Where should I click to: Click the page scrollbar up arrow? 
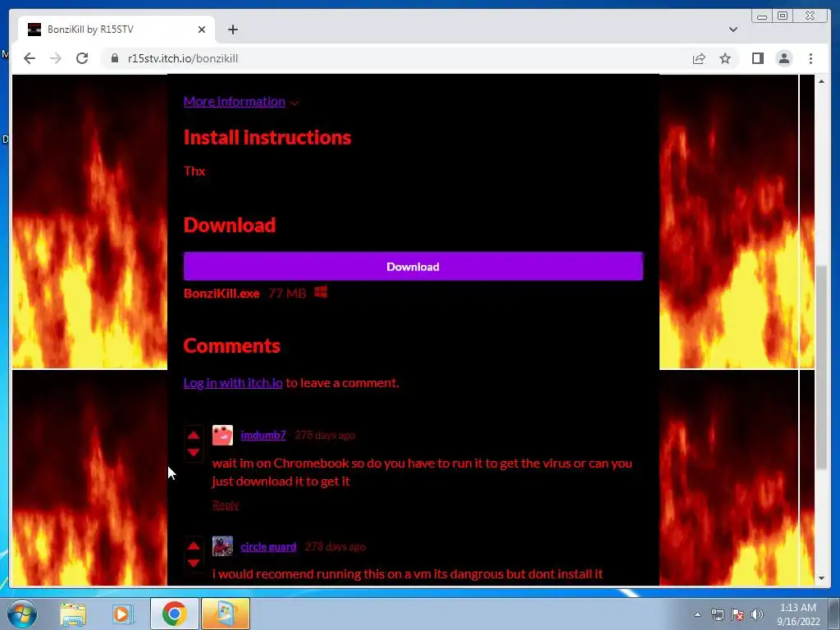click(821, 81)
